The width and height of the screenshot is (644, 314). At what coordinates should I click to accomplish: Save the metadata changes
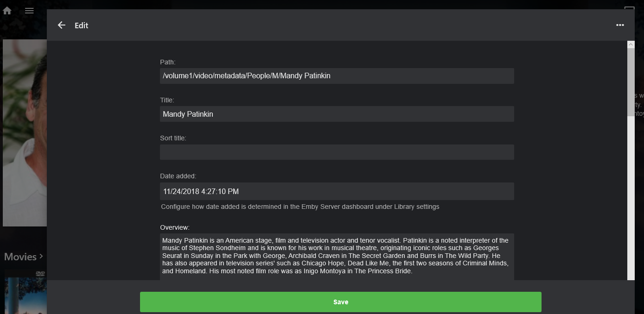point(340,302)
